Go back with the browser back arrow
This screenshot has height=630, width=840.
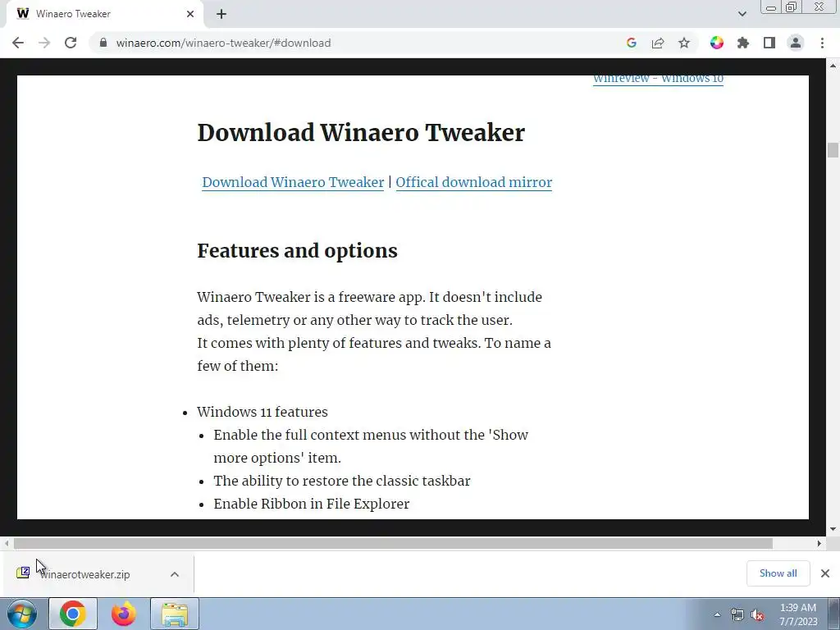18,43
